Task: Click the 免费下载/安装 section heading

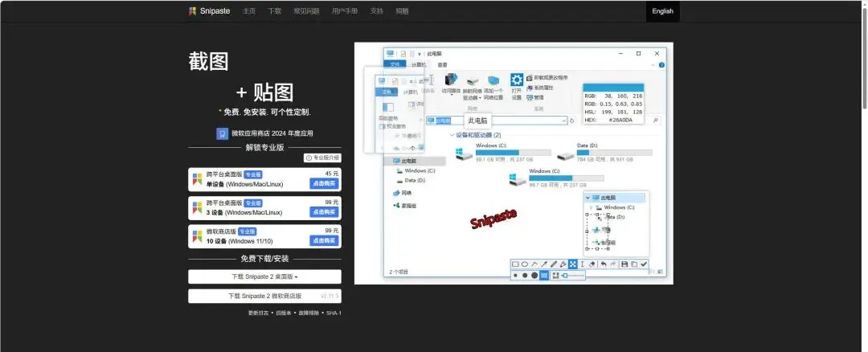Action: tap(264, 259)
